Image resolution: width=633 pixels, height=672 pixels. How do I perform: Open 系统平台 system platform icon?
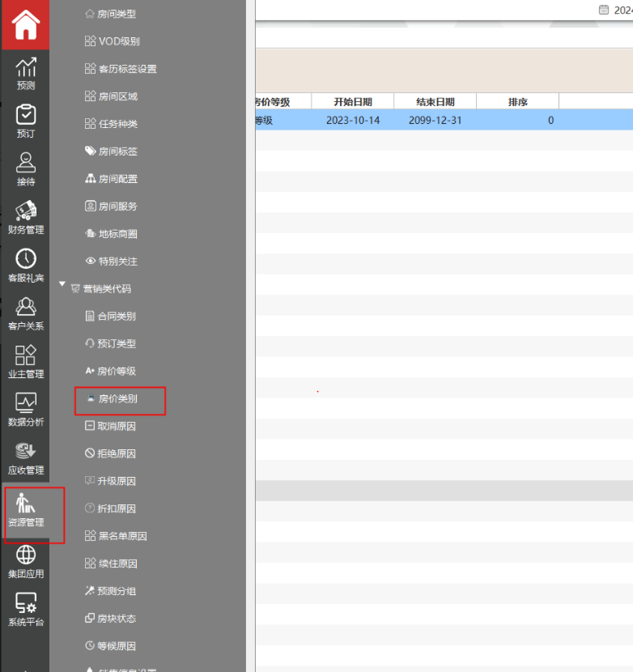pyautogui.click(x=25, y=610)
